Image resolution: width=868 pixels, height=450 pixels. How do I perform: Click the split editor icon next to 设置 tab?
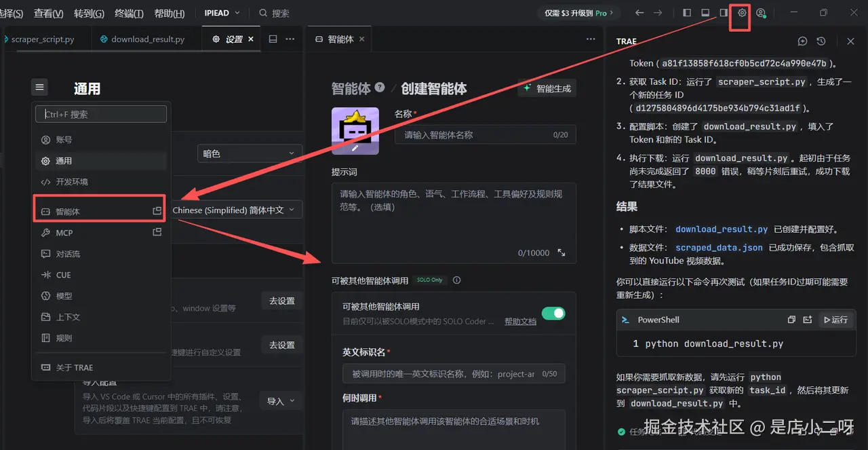273,39
